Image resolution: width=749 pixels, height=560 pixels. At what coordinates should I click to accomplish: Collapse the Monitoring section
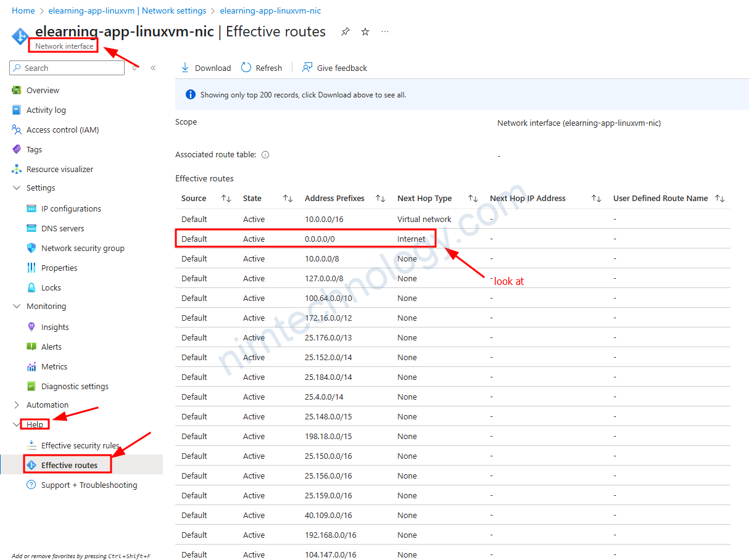(x=17, y=306)
